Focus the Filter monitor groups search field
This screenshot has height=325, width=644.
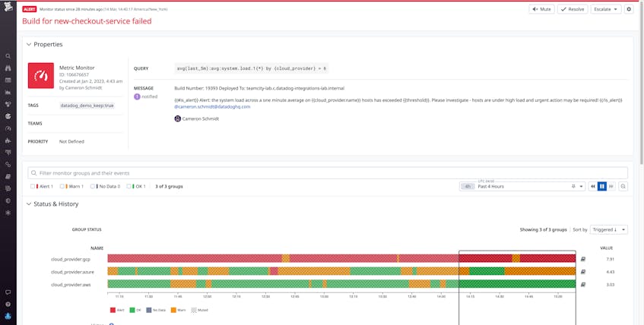coord(328,173)
